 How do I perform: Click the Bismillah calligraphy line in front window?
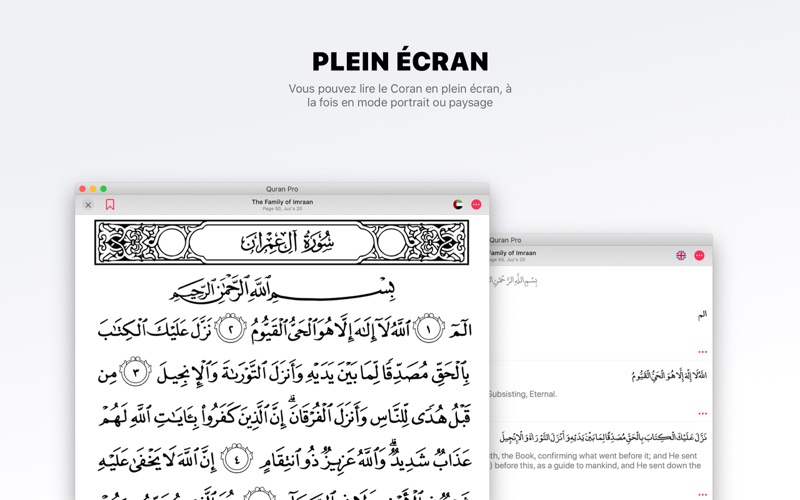[282, 289]
